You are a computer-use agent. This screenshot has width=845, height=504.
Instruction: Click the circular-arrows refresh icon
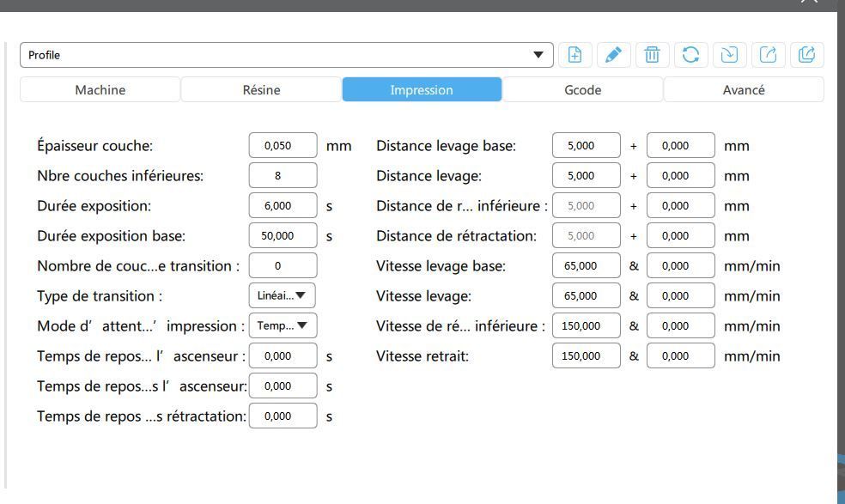click(690, 55)
